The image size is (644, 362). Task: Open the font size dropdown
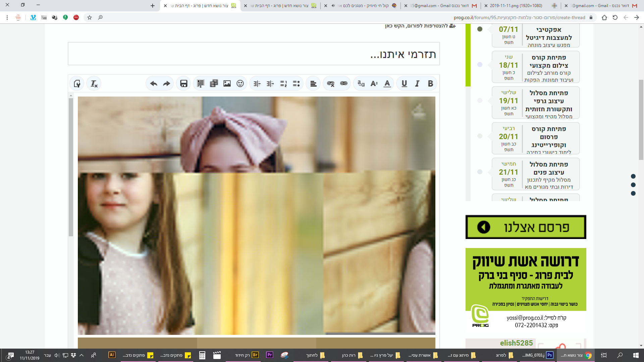pos(374,84)
